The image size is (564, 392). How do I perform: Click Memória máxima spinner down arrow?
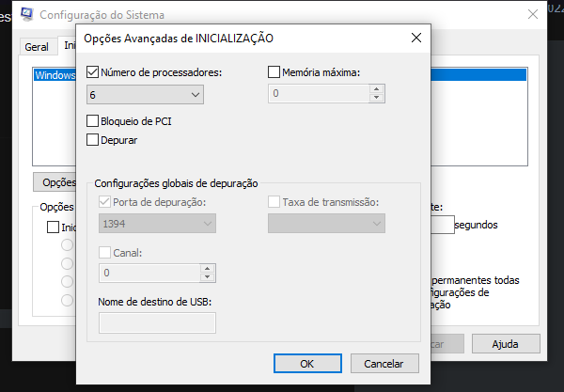pyautogui.click(x=377, y=98)
